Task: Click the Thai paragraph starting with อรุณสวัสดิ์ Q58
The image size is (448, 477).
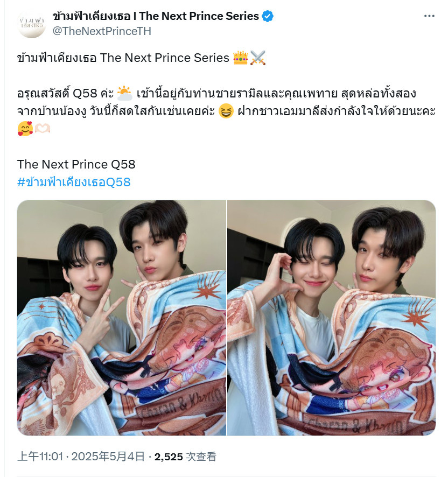Action: tap(226, 111)
